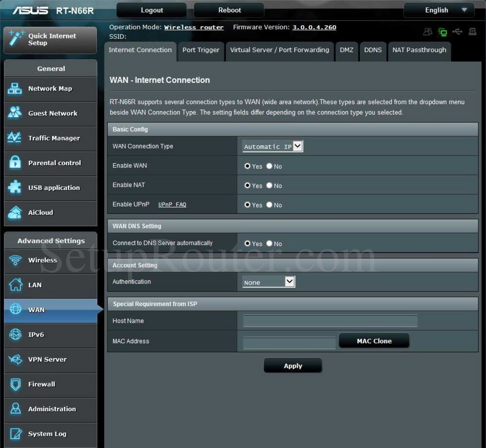Open USB application from the sidebar

50,188
